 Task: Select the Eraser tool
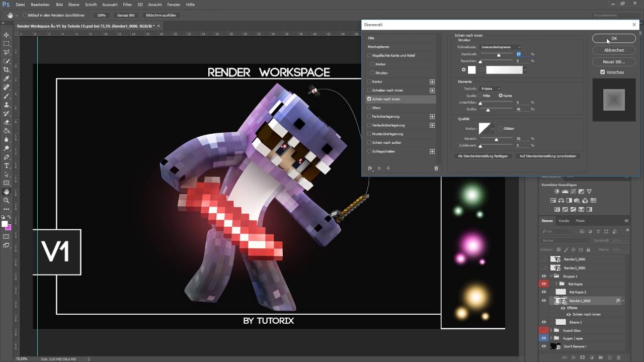pos(7,122)
